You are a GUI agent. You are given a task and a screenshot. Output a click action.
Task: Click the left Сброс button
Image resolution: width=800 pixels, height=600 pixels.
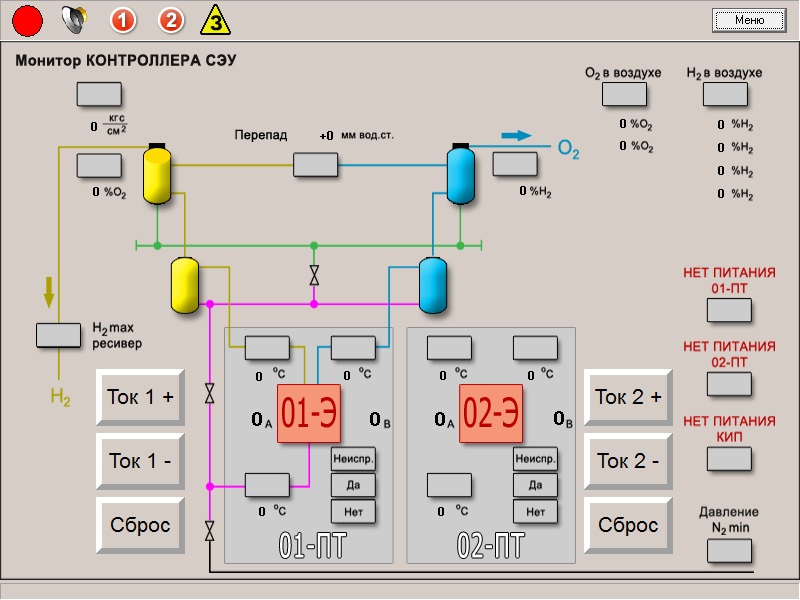(140, 525)
